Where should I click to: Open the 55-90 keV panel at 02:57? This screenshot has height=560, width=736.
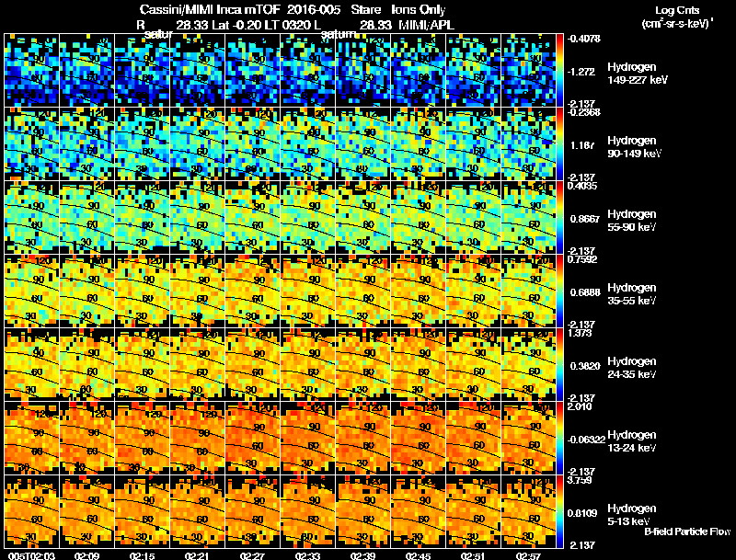tap(528, 218)
